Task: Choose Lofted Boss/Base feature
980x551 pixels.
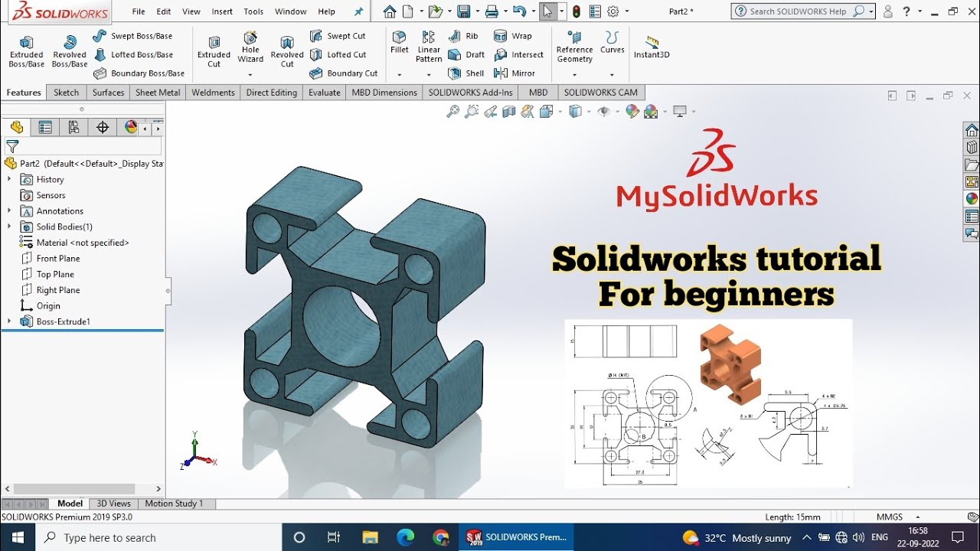Action: (132, 54)
